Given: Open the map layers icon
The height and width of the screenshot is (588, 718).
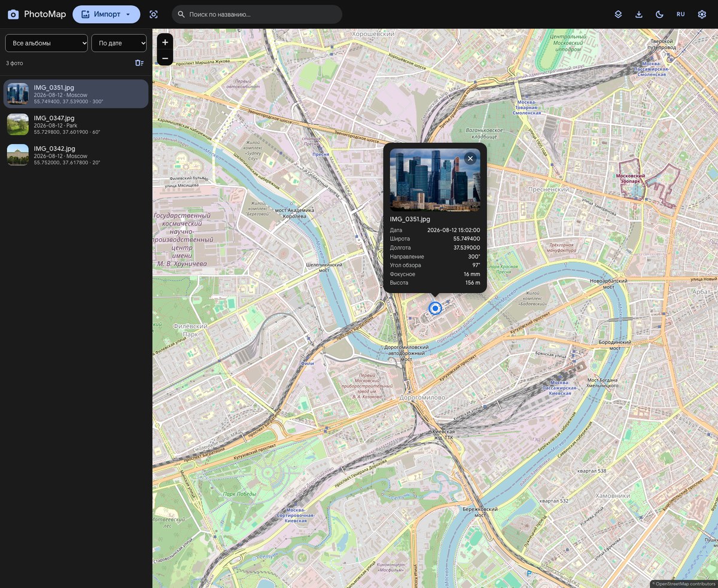Looking at the screenshot, I should 618,14.
